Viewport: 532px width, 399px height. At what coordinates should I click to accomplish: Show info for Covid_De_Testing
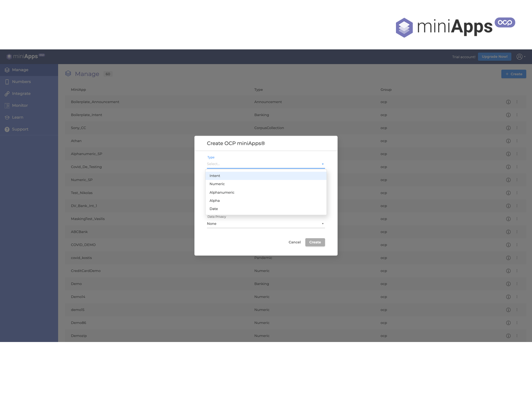(x=508, y=167)
